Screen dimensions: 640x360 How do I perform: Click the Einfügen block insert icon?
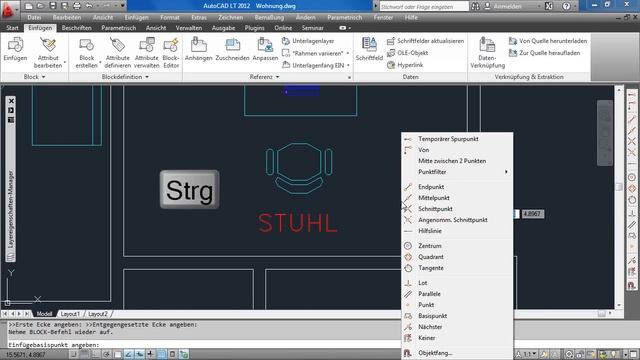tap(15, 44)
